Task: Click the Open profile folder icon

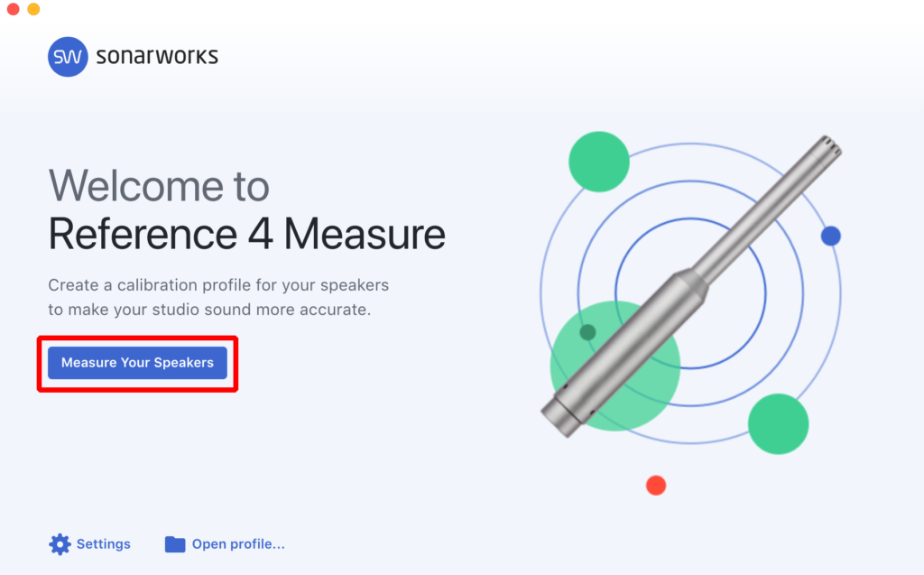Action: coord(175,544)
